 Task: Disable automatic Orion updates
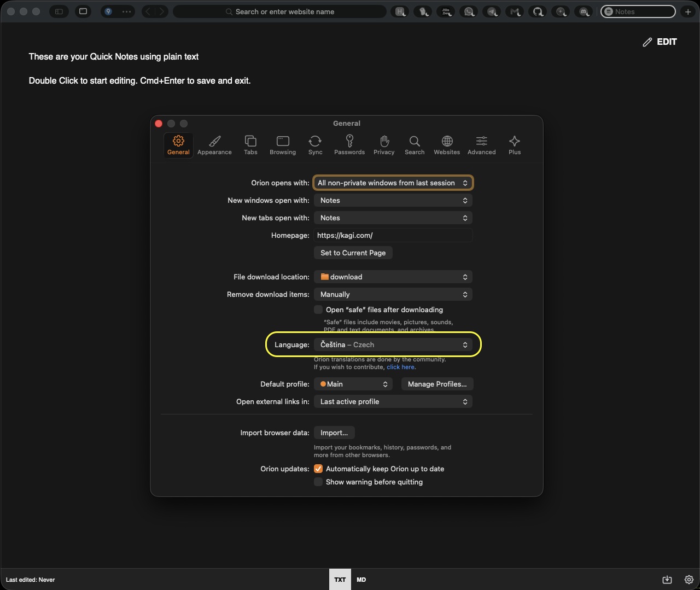click(318, 469)
